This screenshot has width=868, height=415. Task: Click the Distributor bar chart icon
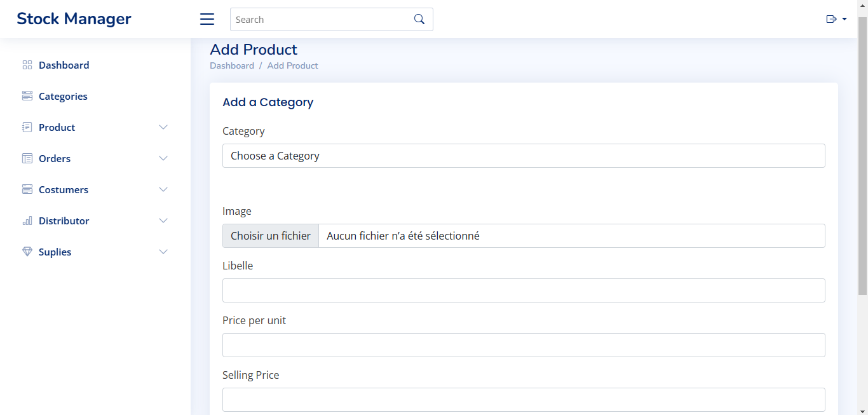pyautogui.click(x=27, y=221)
